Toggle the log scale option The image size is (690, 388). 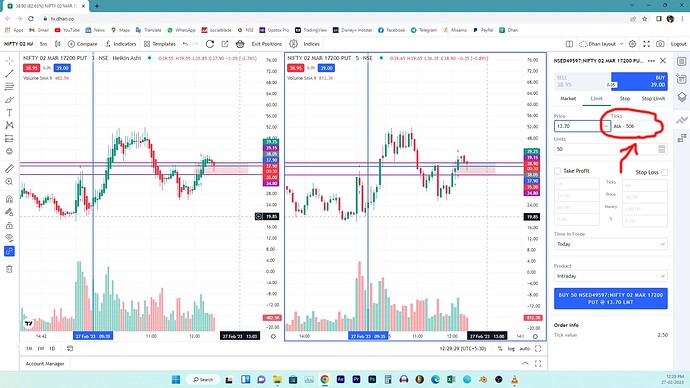[511, 348]
